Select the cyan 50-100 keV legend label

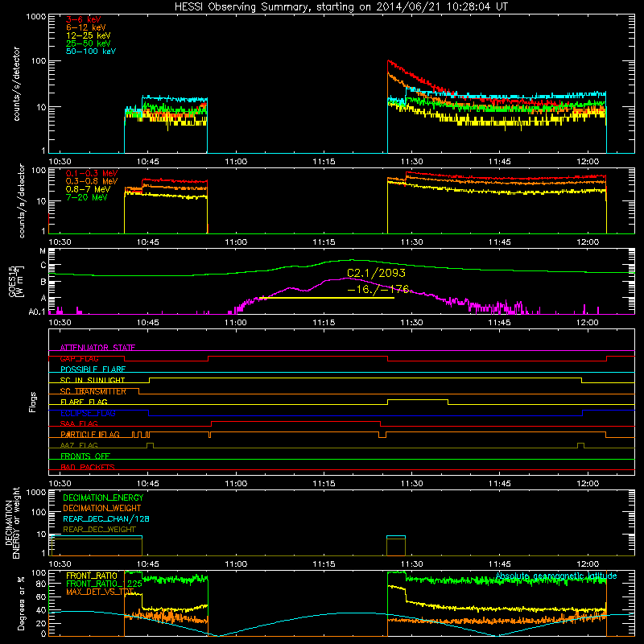[91, 52]
